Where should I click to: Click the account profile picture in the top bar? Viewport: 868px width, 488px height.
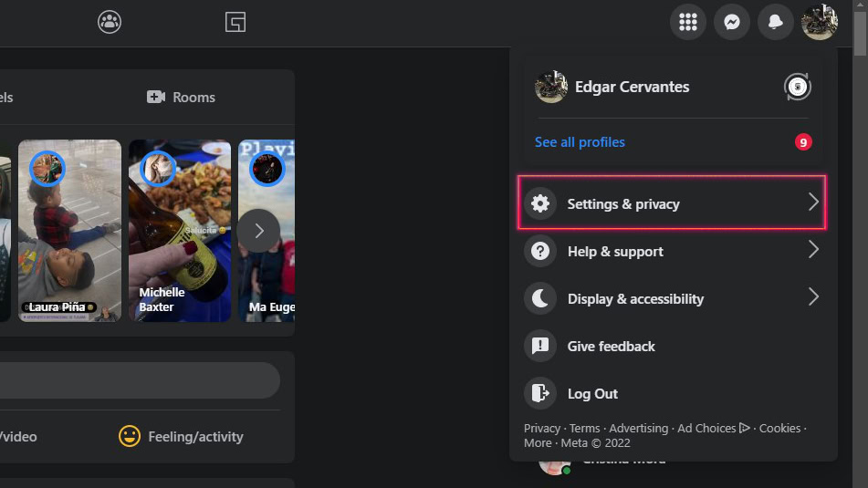pyautogui.click(x=820, y=22)
